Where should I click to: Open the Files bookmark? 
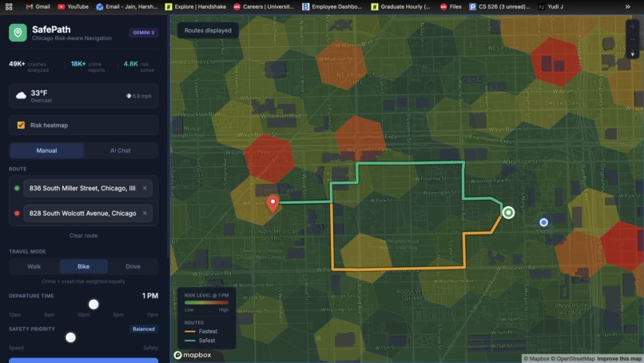coord(451,6)
